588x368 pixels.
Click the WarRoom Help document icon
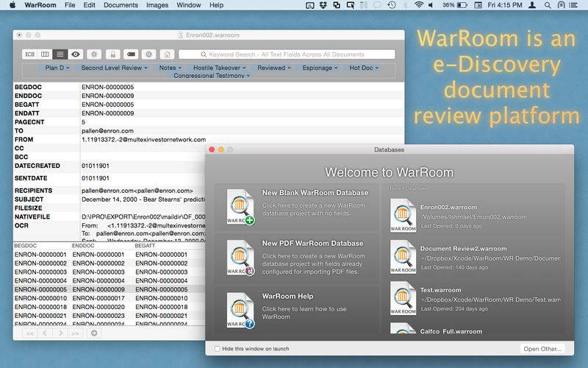point(240,310)
